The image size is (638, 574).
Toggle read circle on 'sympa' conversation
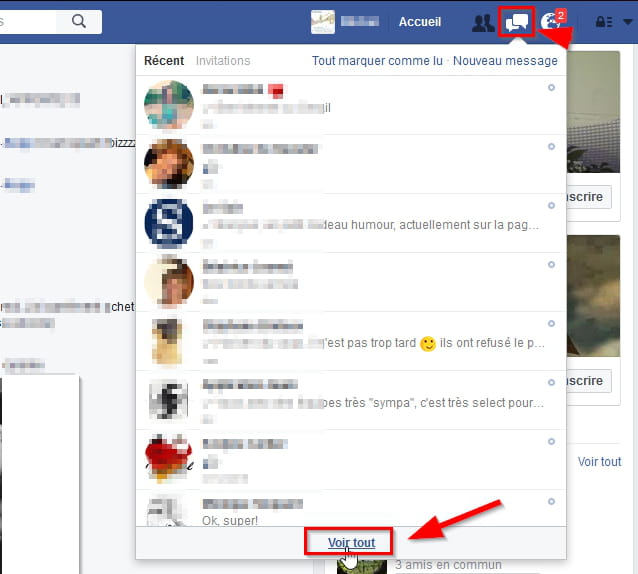coord(551,382)
